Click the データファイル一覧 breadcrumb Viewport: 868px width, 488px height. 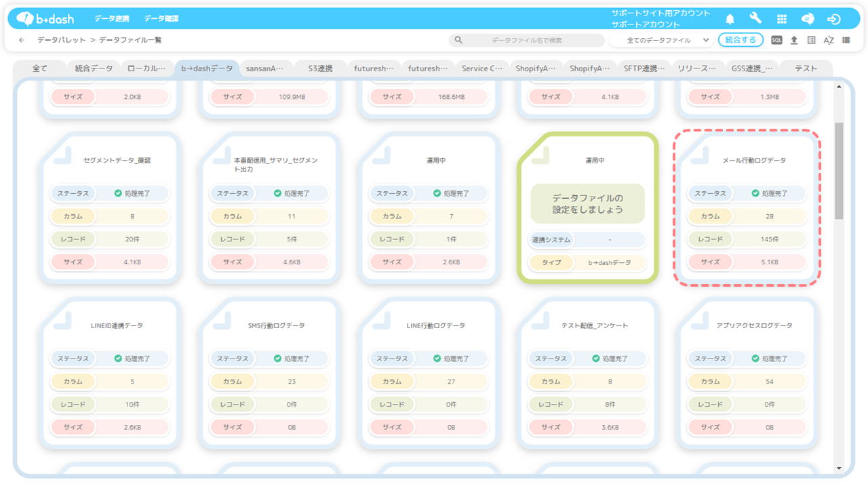pos(130,40)
